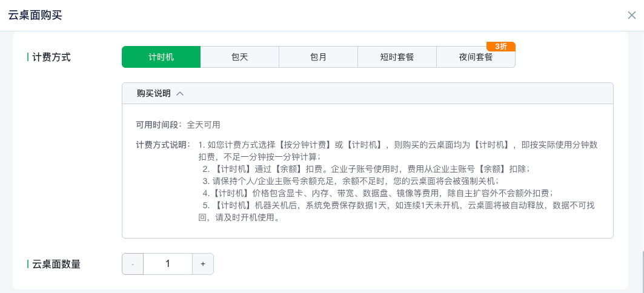Screen dimensions: 644x293
Task: Close the 云桌面购买 dialog
Action: 631,15
